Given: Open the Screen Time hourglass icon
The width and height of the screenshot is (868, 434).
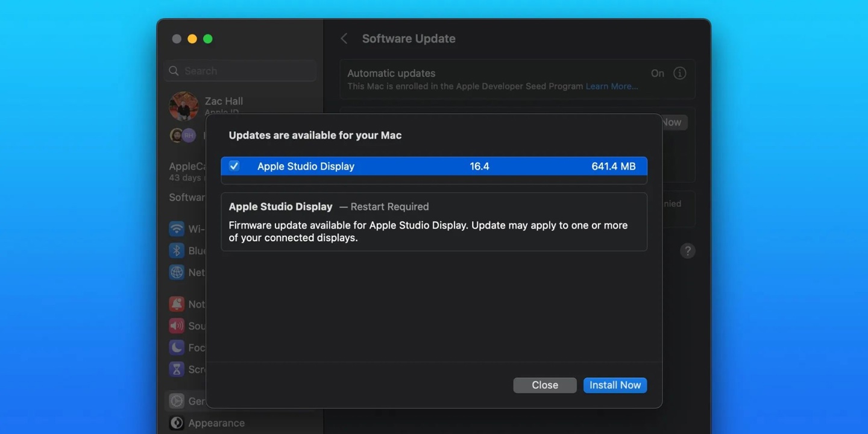Looking at the screenshot, I should [177, 370].
